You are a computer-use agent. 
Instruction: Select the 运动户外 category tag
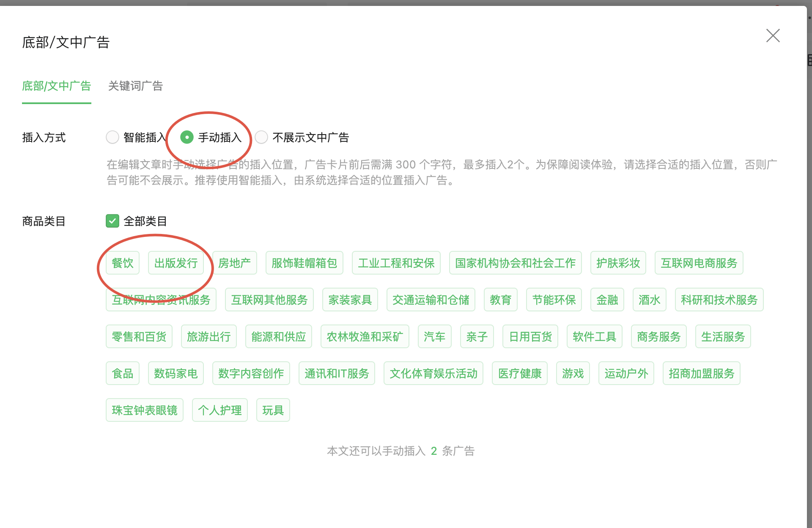pyautogui.click(x=626, y=373)
